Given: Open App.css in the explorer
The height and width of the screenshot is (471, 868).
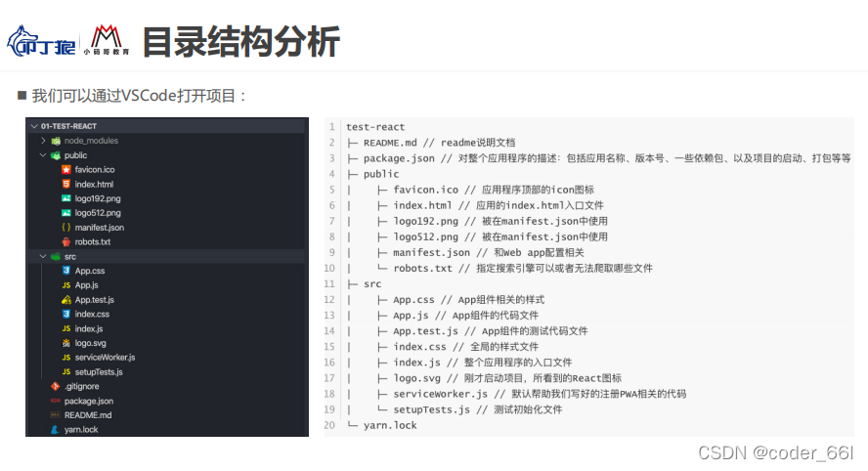Looking at the screenshot, I should click(x=90, y=272).
